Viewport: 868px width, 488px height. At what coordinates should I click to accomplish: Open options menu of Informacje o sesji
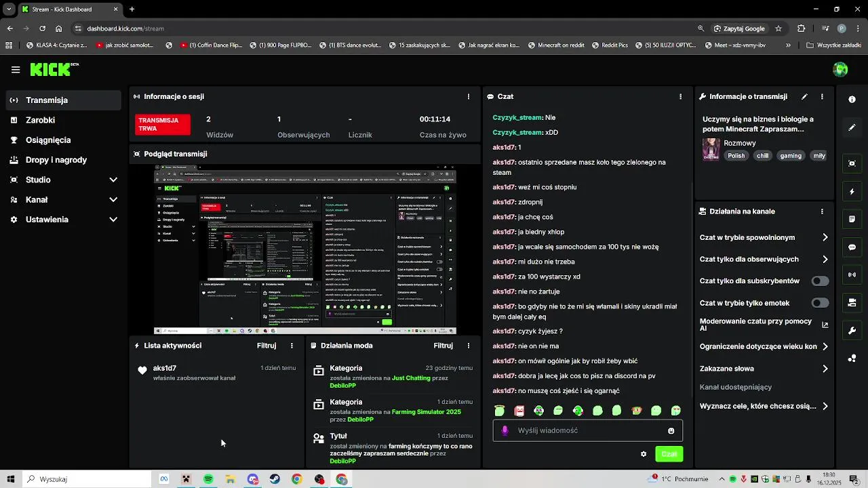(x=468, y=96)
